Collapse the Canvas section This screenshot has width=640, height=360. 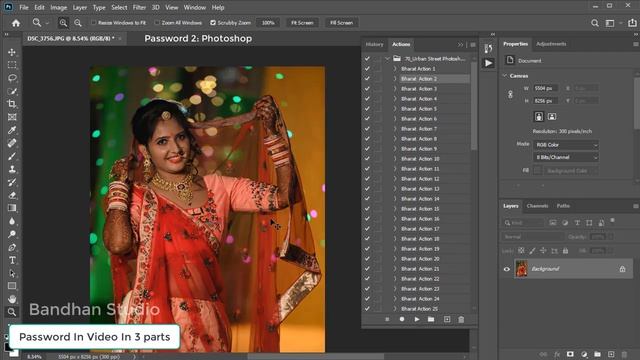(x=505, y=76)
